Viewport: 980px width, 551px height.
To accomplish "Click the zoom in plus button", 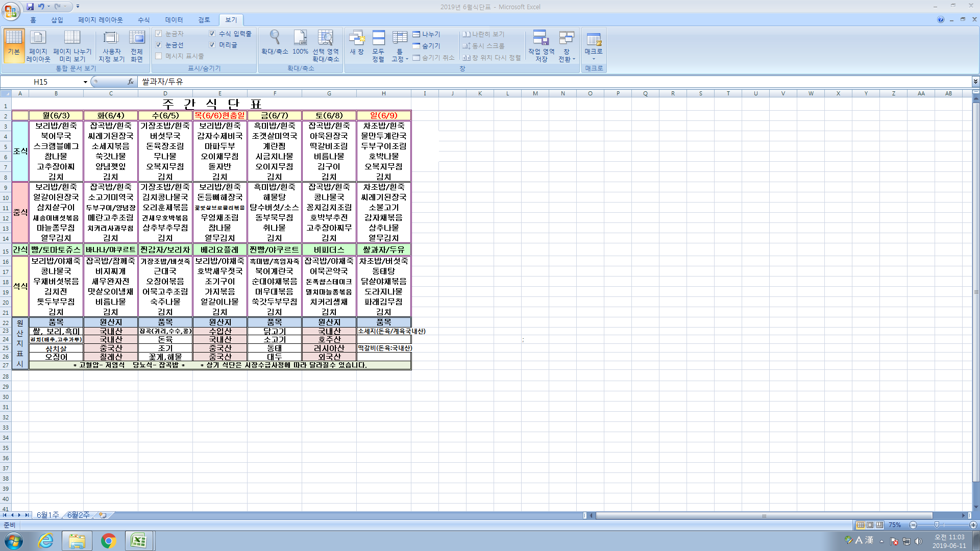I will click(973, 525).
